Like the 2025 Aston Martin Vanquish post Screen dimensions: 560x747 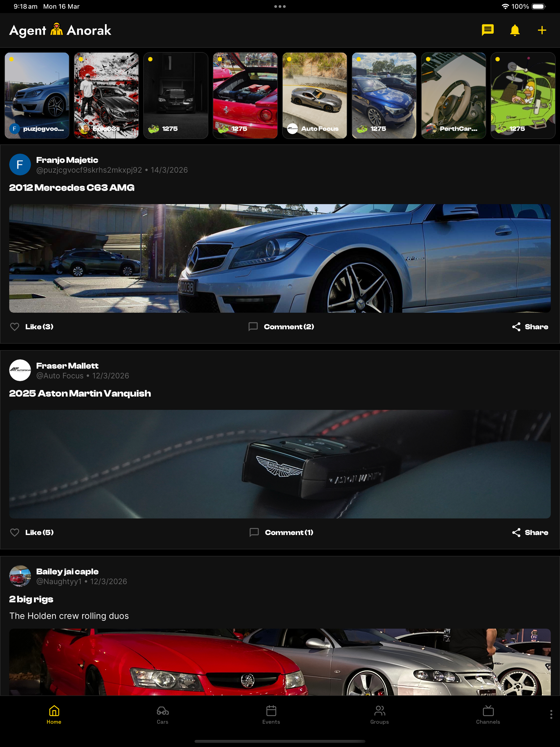32,532
